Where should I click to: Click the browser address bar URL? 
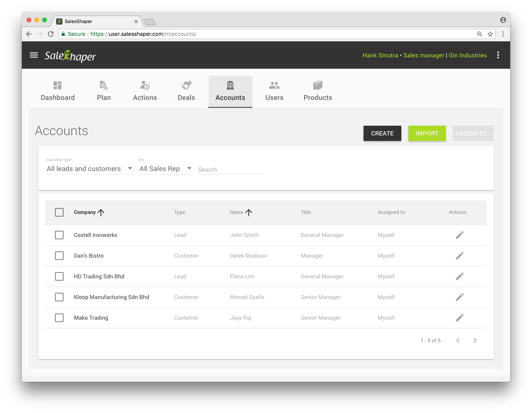(143, 34)
